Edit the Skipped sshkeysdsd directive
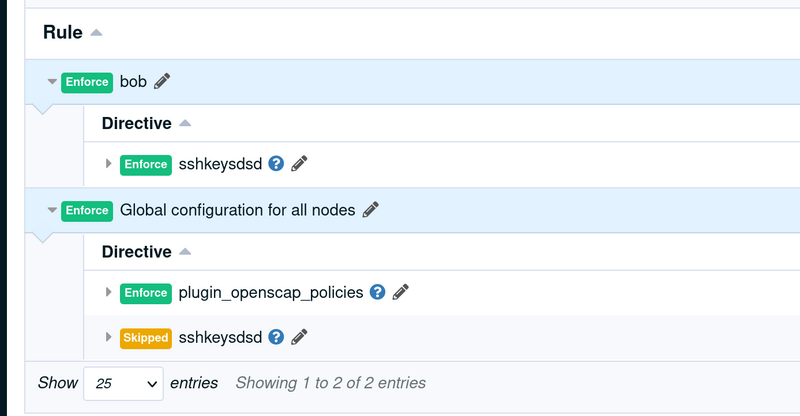 pos(299,337)
